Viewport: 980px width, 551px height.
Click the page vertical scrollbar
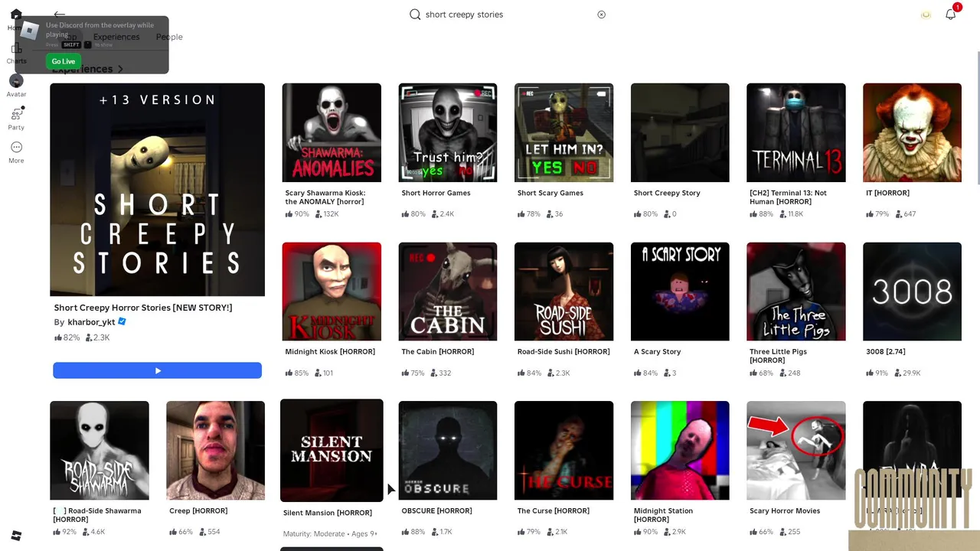977,116
